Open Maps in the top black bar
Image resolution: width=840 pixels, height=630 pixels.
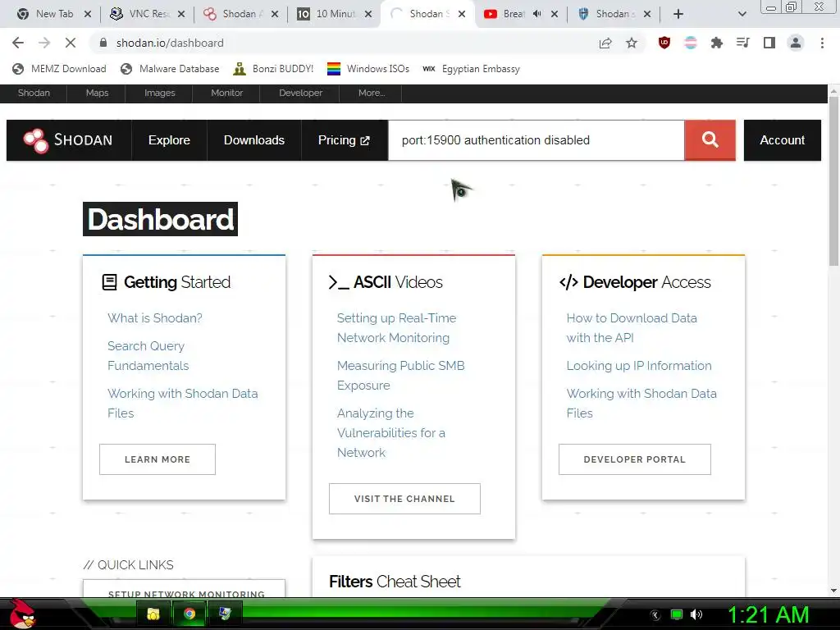click(x=97, y=93)
